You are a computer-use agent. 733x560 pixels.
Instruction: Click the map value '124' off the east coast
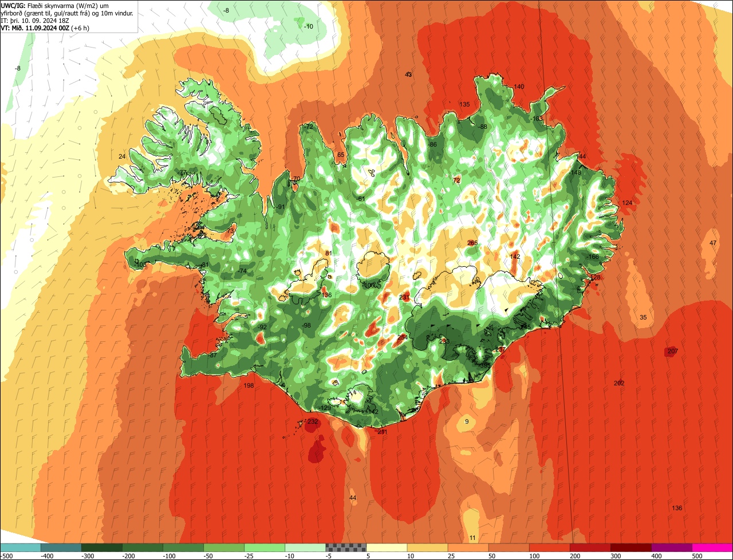pyautogui.click(x=627, y=203)
